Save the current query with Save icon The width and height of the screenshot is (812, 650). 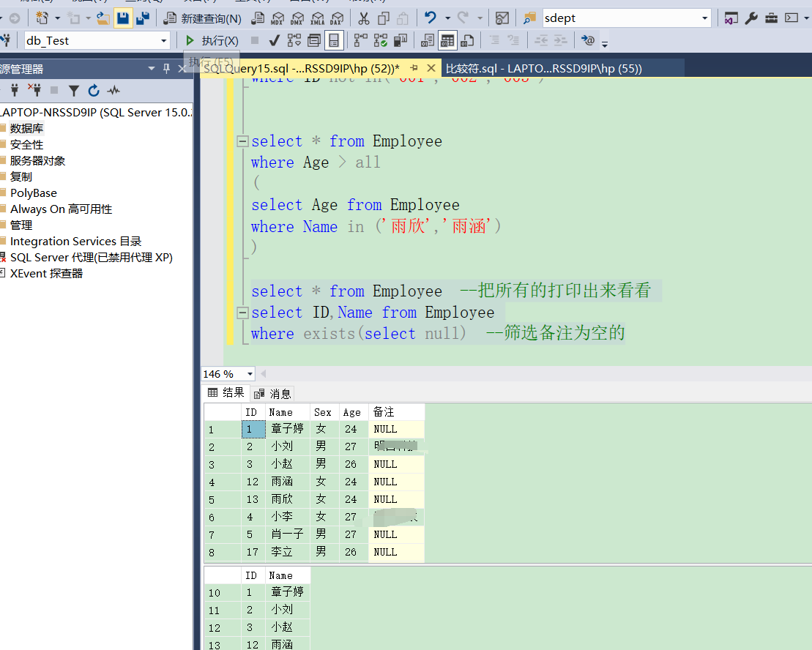click(123, 18)
